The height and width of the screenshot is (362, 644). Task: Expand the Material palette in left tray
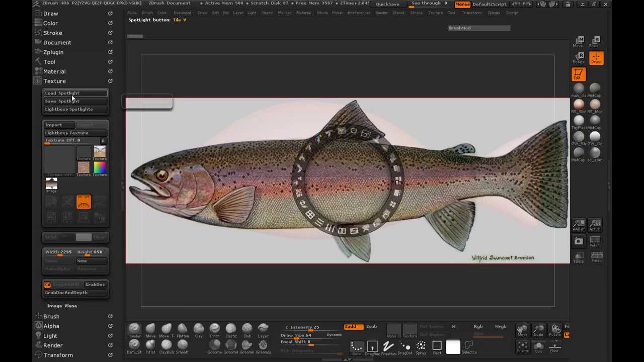[x=54, y=71]
